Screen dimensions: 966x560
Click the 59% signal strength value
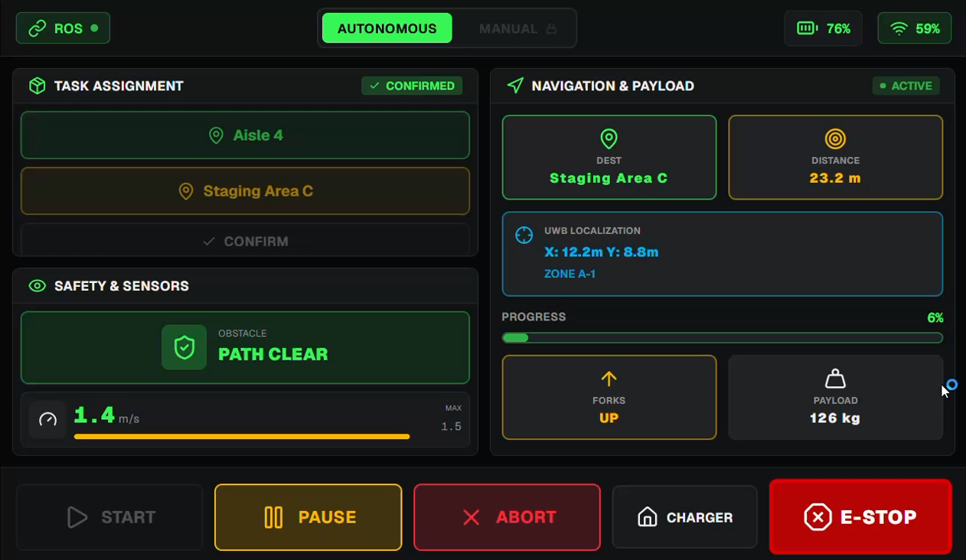click(927, 28)
